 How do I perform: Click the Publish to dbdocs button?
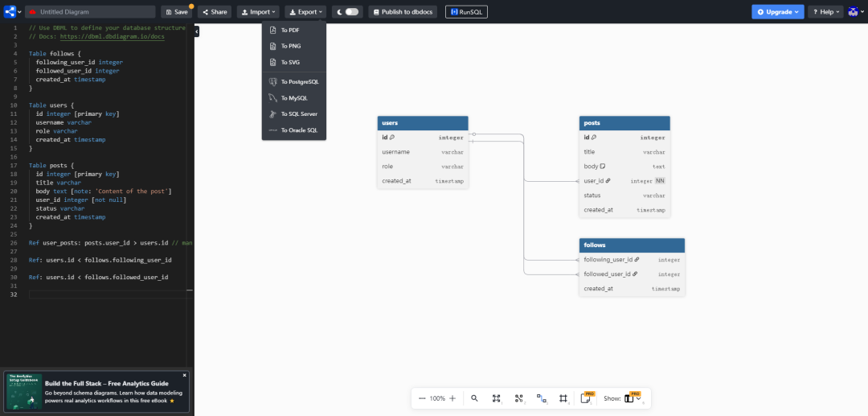(x=403, y=11)
